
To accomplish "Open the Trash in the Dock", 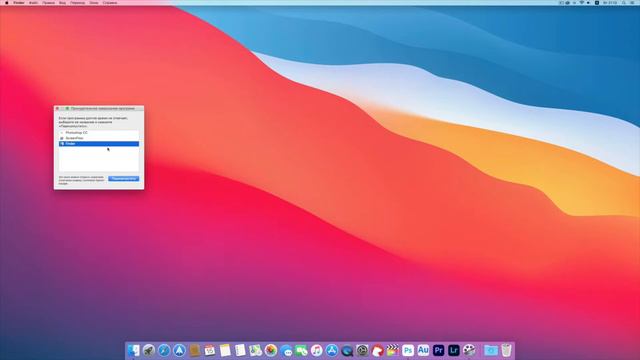I will tap(506, 350).
